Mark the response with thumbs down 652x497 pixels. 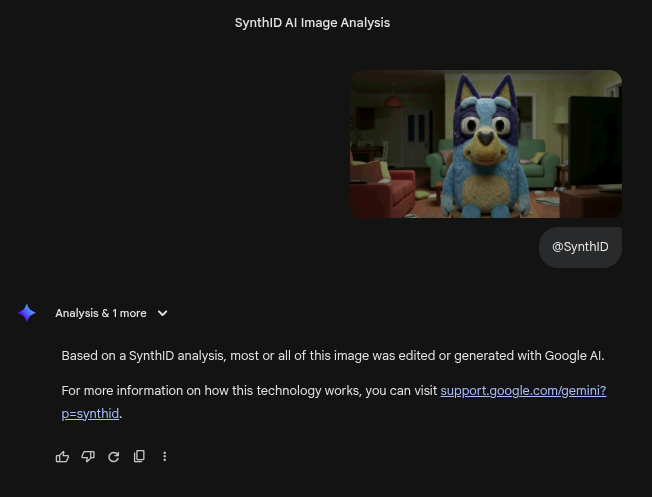click(x=88, y=456)
